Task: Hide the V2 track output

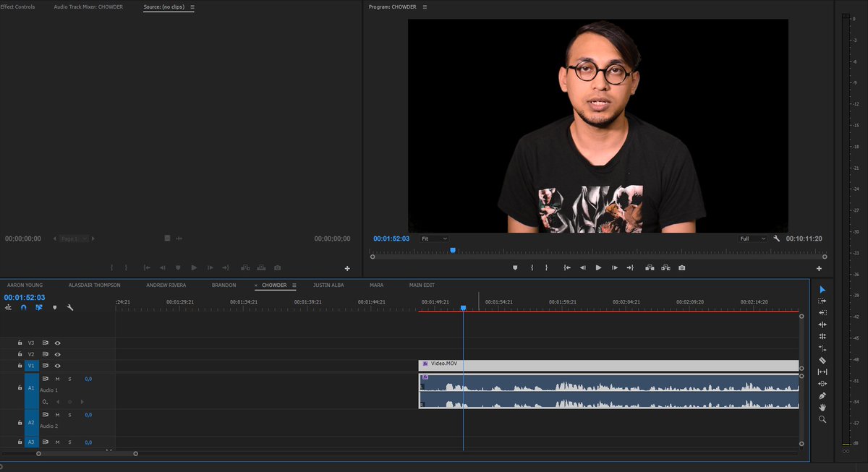Action: [x=57, y=354]
